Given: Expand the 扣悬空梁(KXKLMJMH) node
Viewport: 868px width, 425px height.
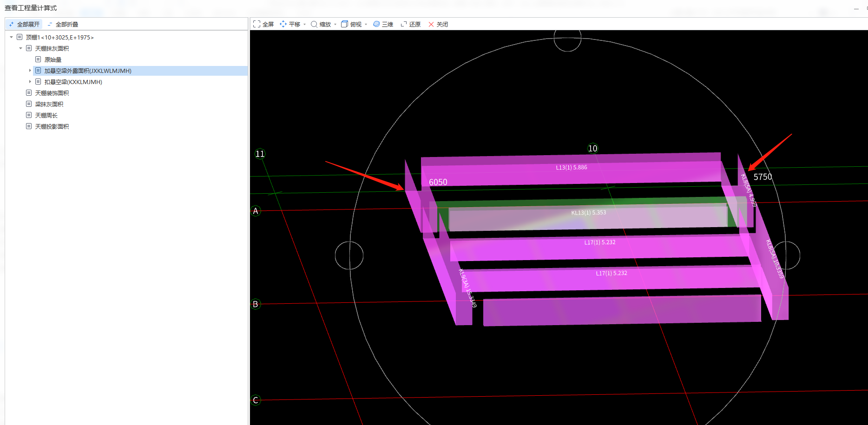Looking at the screenshot, I should point(30,82).
